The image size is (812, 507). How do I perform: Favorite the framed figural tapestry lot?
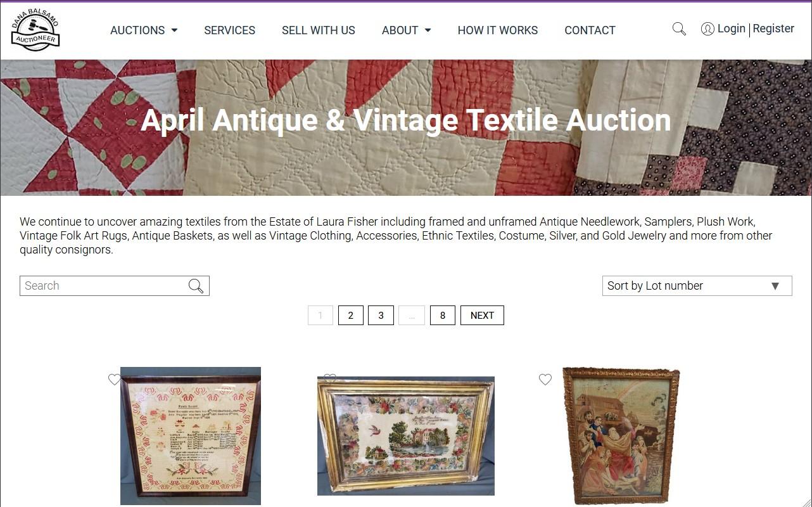click(x=545, y=379)
